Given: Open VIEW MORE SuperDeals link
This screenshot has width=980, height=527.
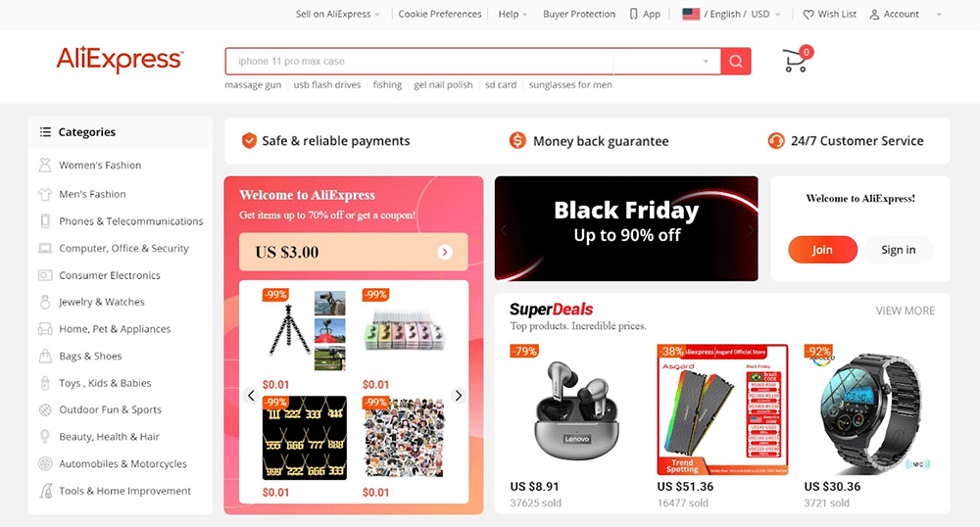Looking at the screenshot, I should pos(905,311).
